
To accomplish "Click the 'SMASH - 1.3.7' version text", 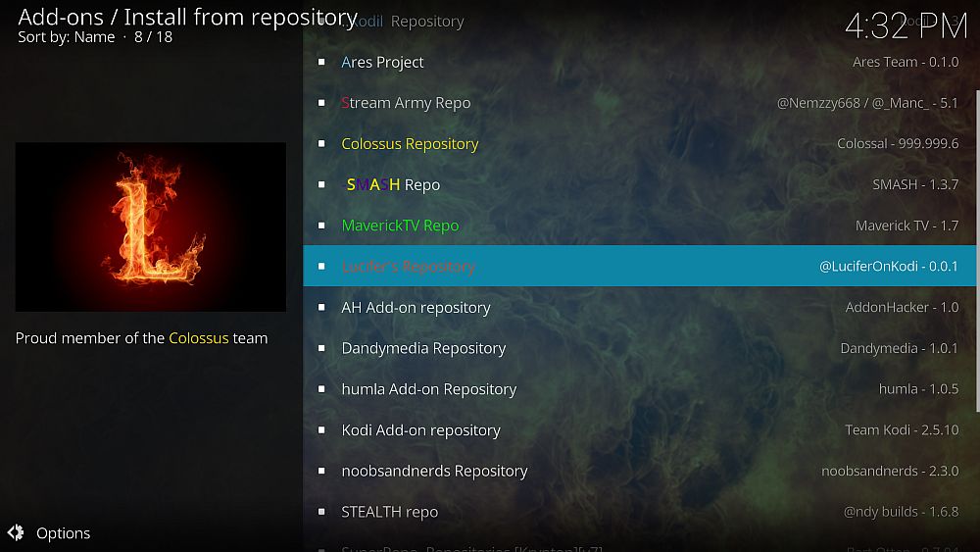I will (x=915, y=184).
